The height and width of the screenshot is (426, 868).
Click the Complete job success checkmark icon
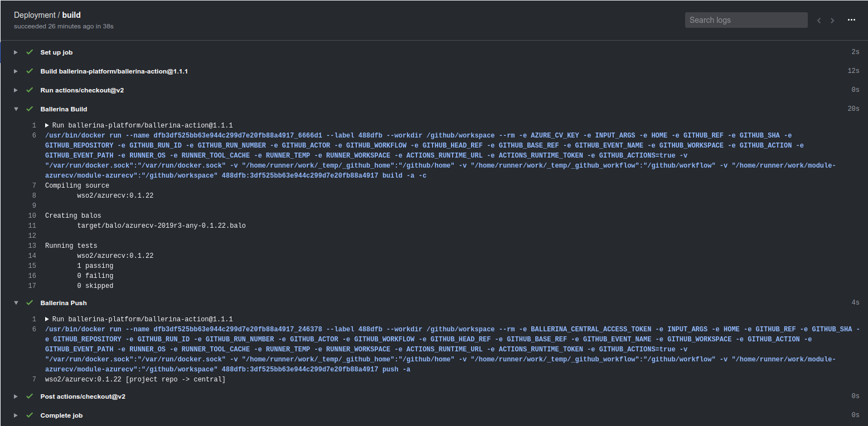(30, 415)
